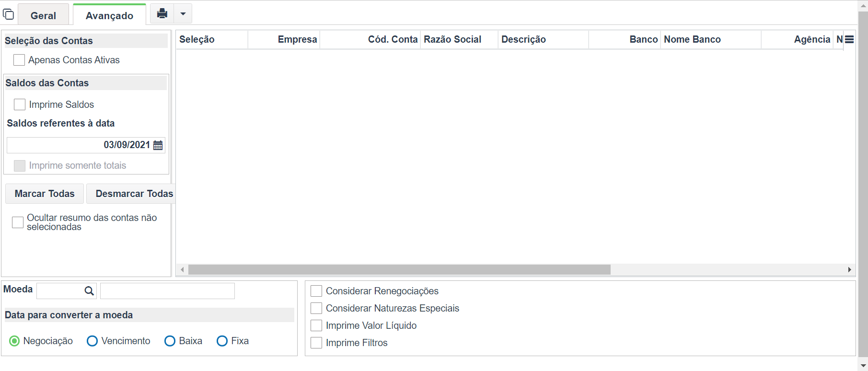Enable Considerar Renegociações
868x371 pixels.
click(x=316, y=291)
